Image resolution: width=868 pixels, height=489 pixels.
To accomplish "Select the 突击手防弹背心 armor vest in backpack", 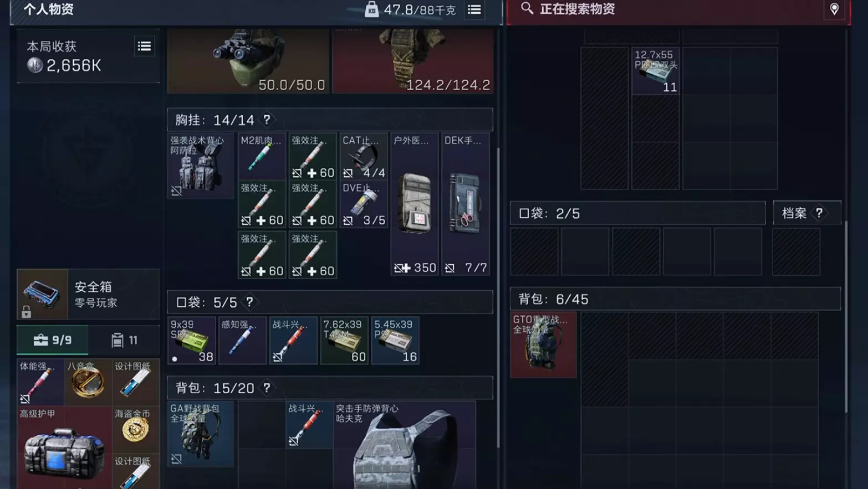I will point(405,445).
